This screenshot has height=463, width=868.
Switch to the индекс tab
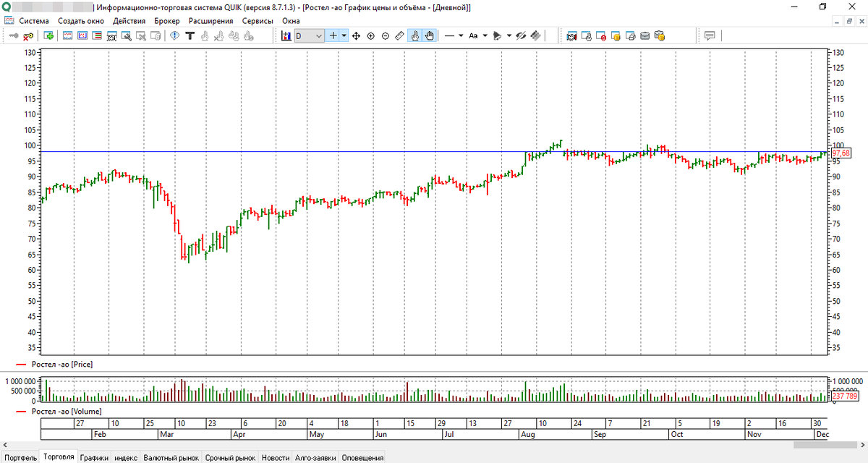tap(126, 458)
